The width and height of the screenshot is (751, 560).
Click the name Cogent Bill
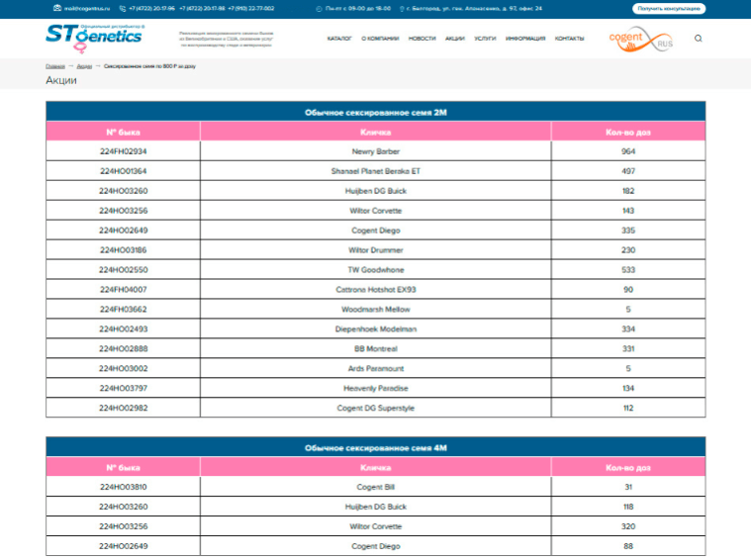point(376,487)
